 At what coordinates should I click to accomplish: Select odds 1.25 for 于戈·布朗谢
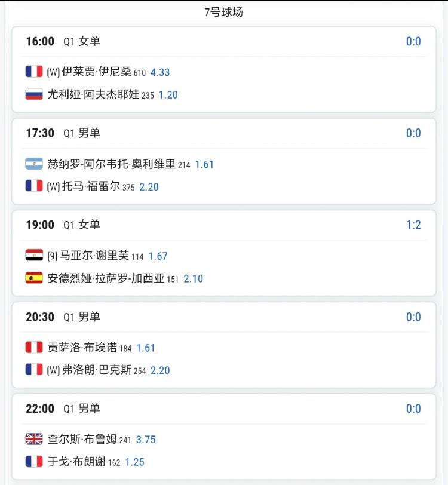tap(134, 462)
